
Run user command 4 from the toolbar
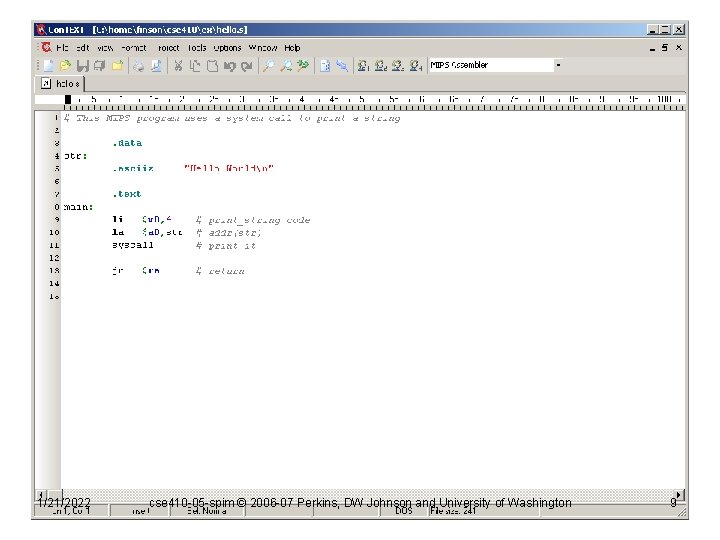click(416, 66)
